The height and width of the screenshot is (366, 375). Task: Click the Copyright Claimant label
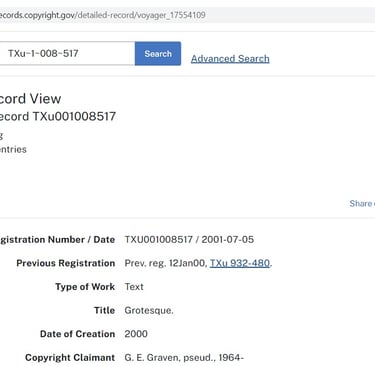coord(70,358)
